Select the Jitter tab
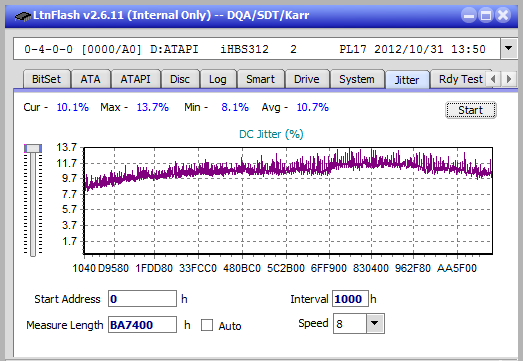Image resolution: width=523 pixels, height=361 pixels. point(407,80)
